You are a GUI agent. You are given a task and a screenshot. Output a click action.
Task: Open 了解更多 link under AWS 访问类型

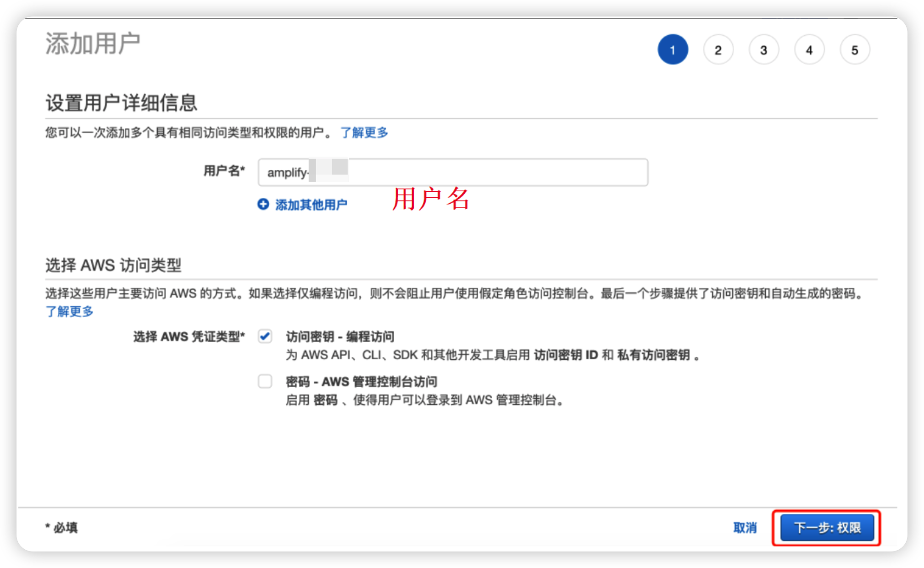tap(69, 312)
